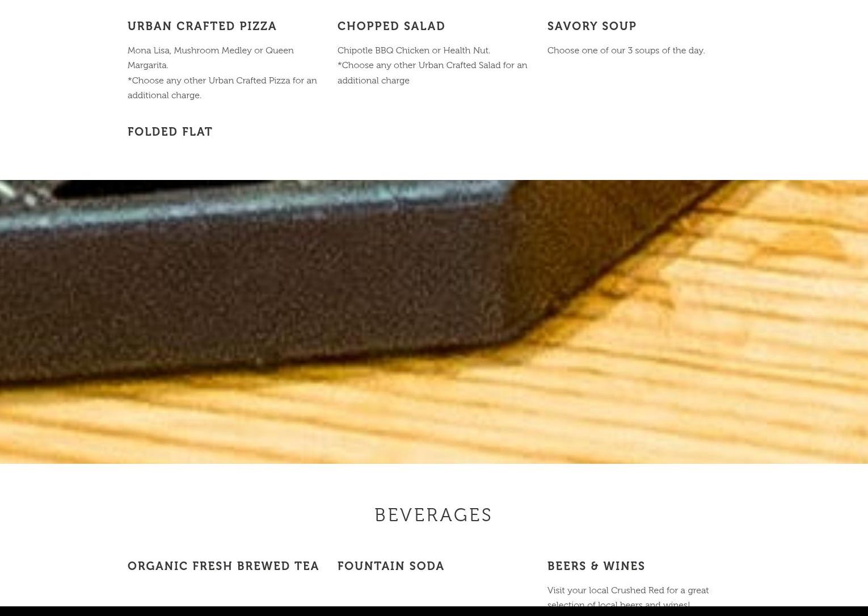868x616 pixels.
Task: Click the Mona Lisa, Mushroom Medley pizza text
Action: tap(210, 57)
